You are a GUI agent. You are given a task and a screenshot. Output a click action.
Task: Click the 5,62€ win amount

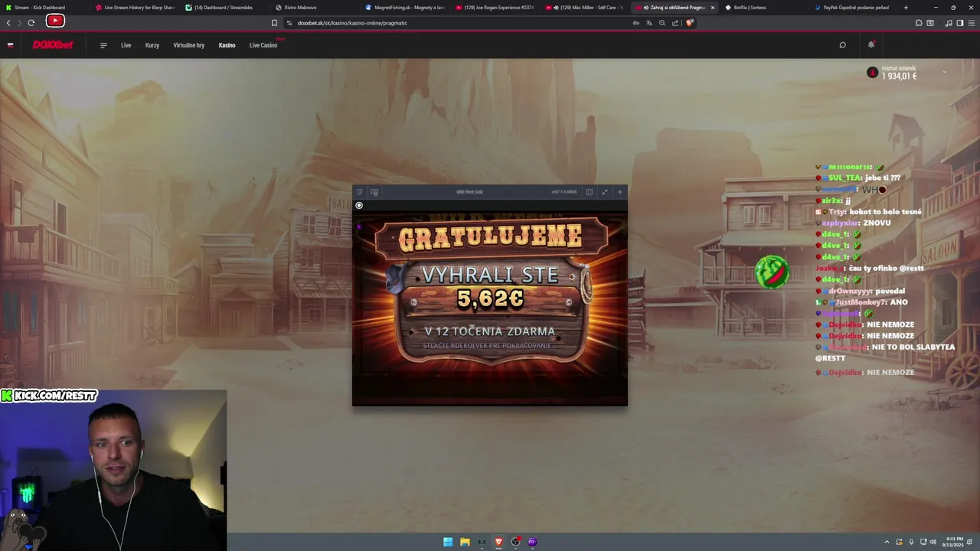[x=490, y=299]
